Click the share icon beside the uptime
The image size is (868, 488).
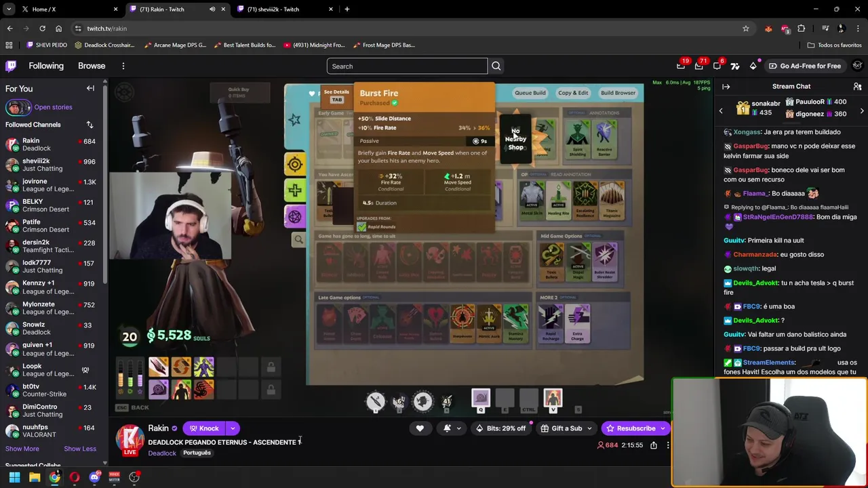click(x=654, y=445)
